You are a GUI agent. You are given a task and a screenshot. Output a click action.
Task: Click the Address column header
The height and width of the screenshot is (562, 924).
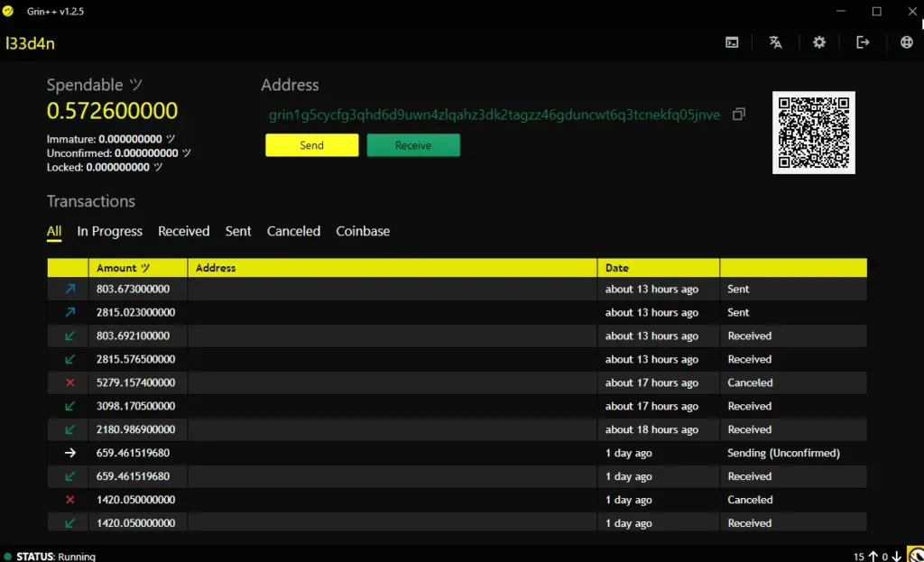click(393, 267)
